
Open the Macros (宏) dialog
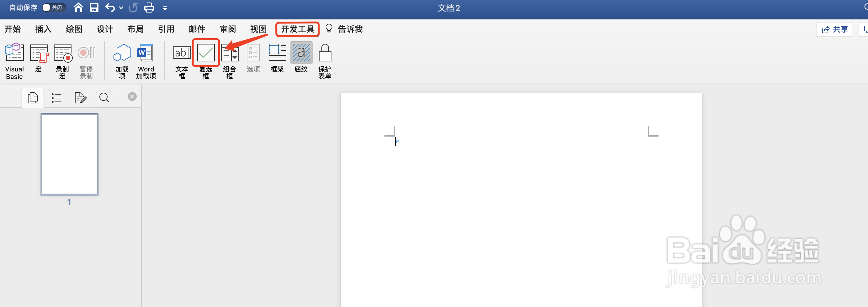pos(39,58)
